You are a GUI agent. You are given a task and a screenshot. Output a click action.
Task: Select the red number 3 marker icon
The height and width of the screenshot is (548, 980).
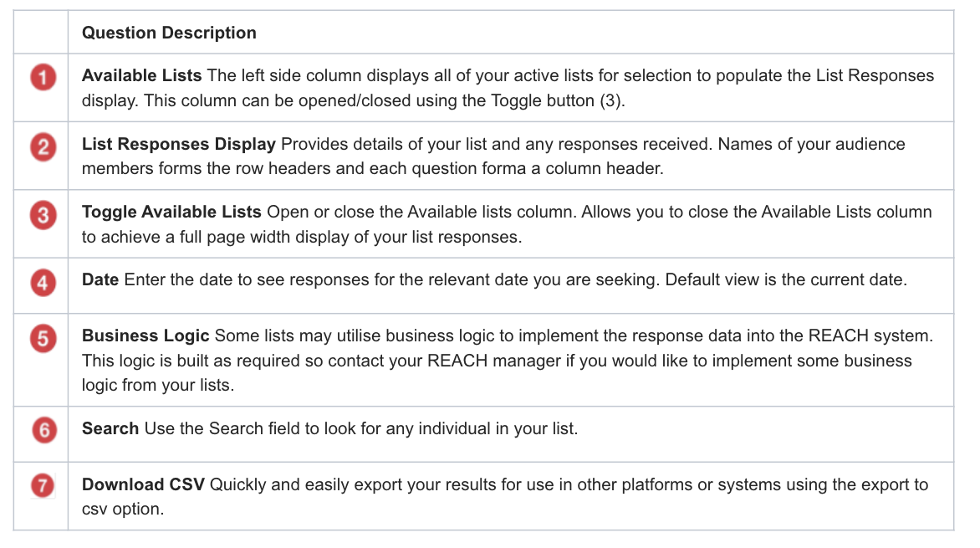point(42,216)
